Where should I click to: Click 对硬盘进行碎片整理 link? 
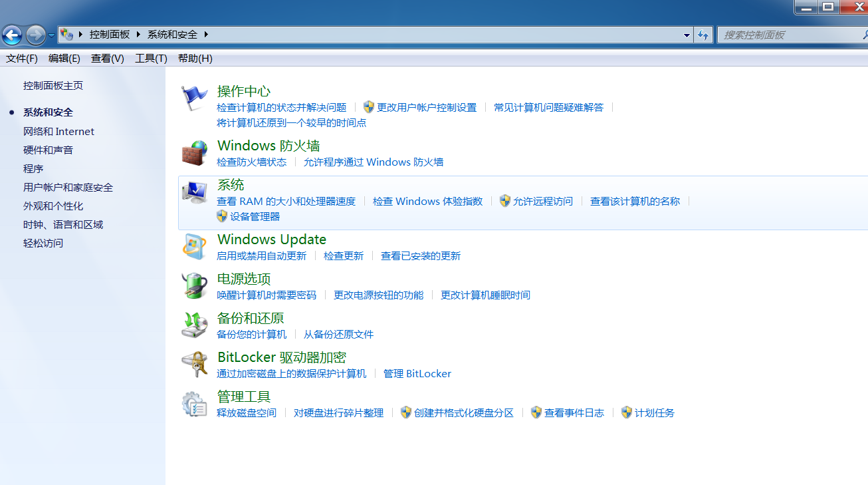(x=339, y=413)
